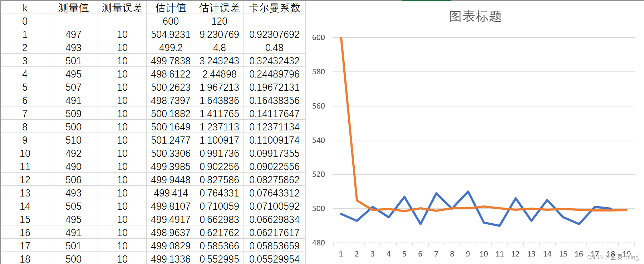
Task: Select the estimate cell 499.9448
Action: pos(171,180)
